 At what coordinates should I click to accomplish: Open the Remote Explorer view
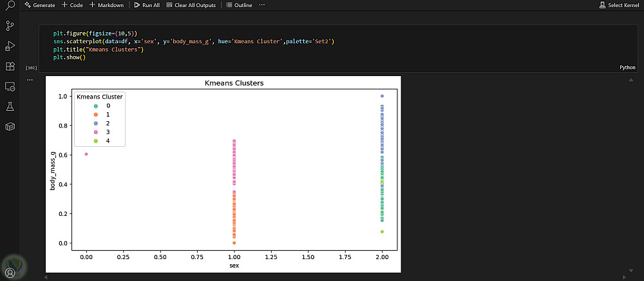pos(10,86)
